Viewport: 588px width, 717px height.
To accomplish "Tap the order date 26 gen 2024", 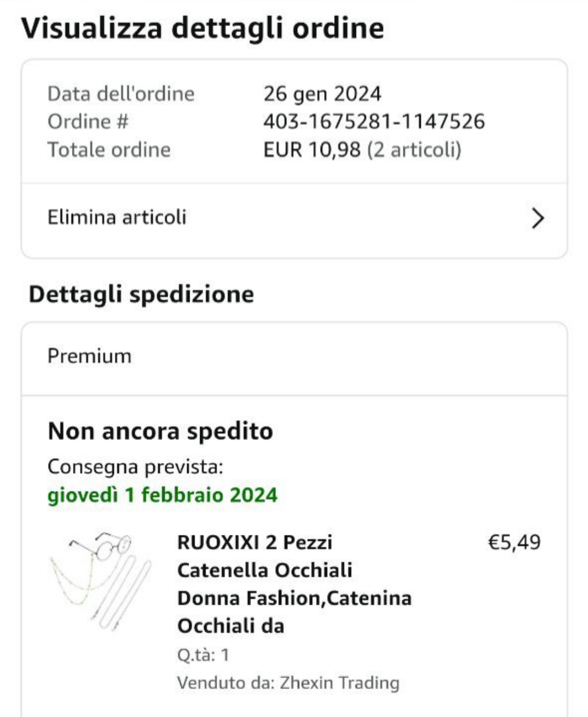I will pos(322,94).
